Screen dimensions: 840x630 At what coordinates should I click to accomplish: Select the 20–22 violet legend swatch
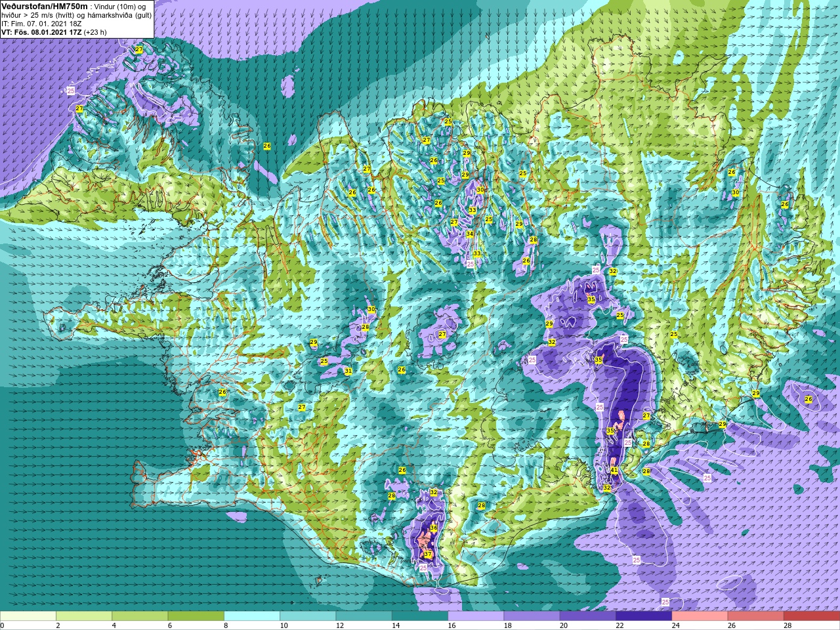[x=588, y=616]
